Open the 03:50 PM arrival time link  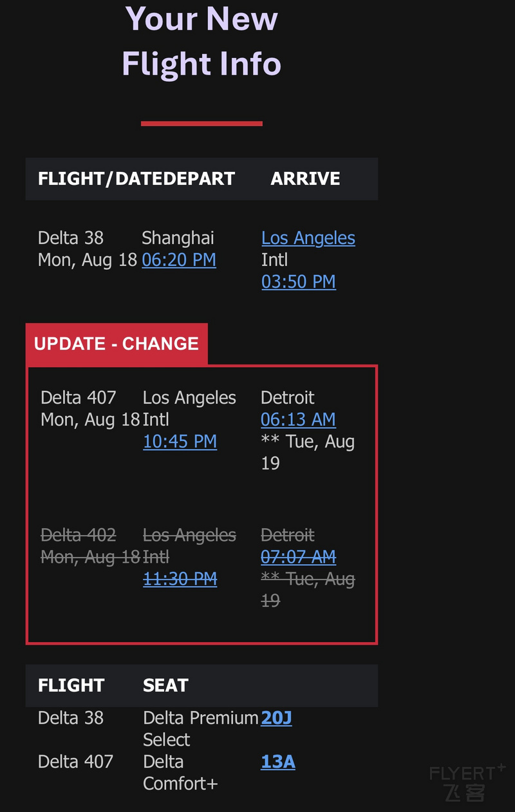(x=299, y=282)
